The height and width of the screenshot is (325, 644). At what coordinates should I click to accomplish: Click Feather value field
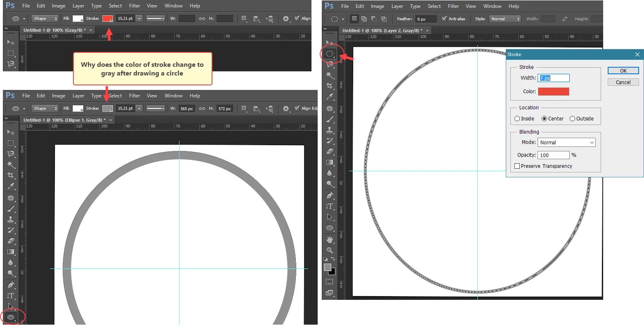(x=426, y=19)
